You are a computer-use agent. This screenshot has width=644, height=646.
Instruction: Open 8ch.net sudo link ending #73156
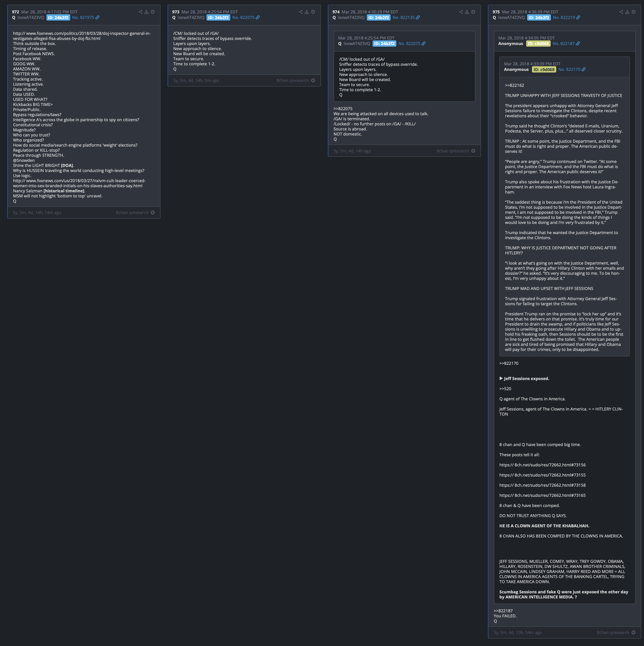(542, 465)
